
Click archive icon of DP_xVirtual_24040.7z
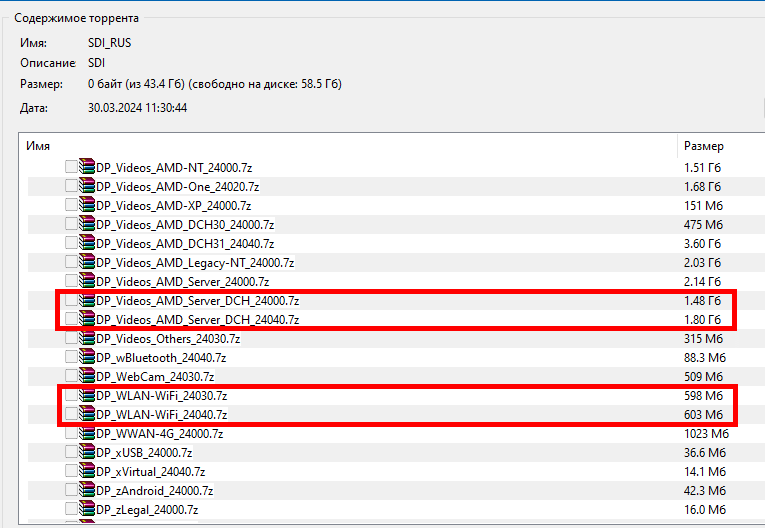87,471
